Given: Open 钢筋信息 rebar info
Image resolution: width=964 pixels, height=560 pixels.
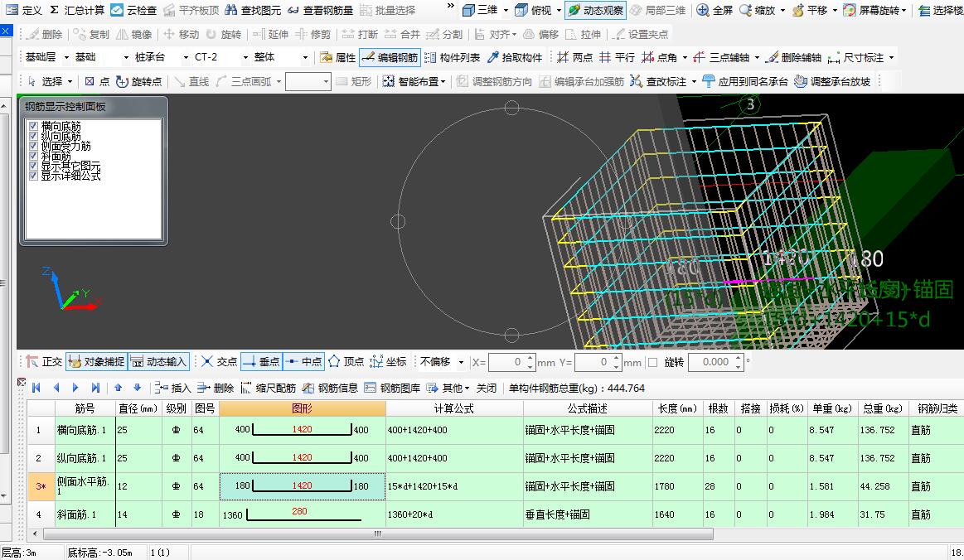Looking at the screenshot, I should pyautogui.click(x=330, y=388).
